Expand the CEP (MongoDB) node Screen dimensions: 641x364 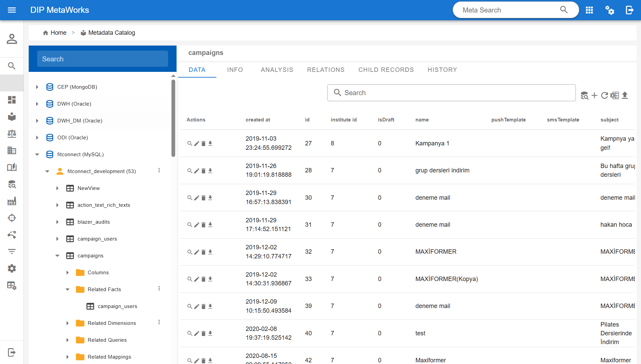point(37,87)
